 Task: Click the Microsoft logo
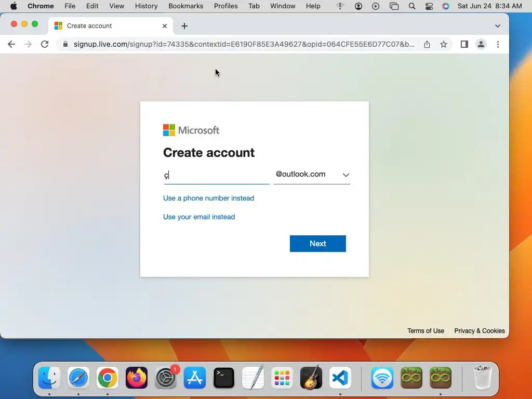point(191,130)
